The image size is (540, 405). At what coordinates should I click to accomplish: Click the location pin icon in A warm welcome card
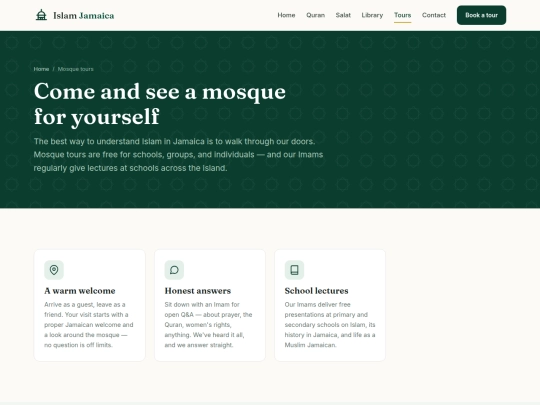pyautogui.click(x=54, y=270)
